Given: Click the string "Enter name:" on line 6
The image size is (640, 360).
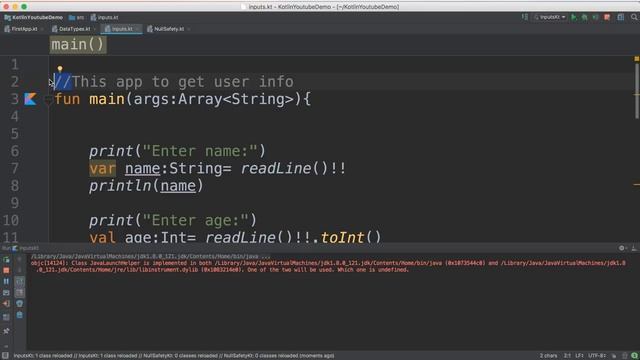Looking at the screenshot, I should pyautogui.click(x=200, y=151).
